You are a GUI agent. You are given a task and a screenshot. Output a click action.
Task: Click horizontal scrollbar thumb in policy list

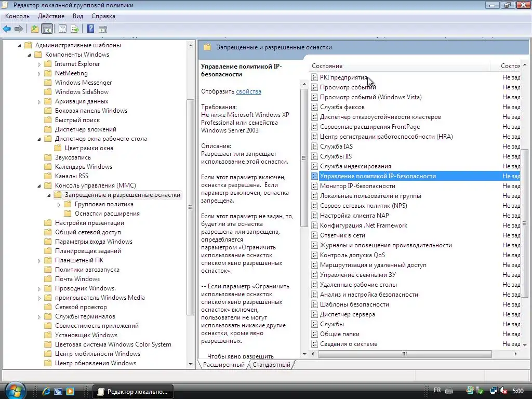404,354
